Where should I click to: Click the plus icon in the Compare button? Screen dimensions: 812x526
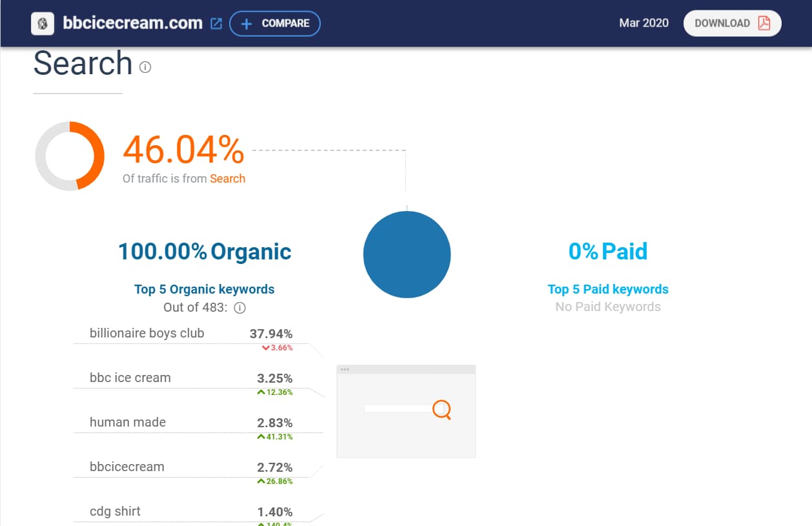click(x=246, y=24)
